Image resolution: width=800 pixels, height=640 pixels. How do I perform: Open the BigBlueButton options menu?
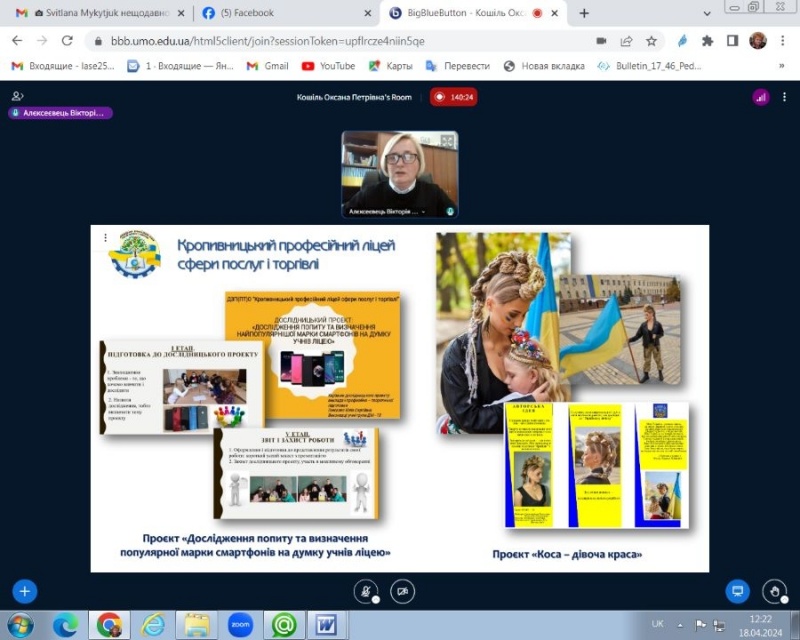click(786, 97)
